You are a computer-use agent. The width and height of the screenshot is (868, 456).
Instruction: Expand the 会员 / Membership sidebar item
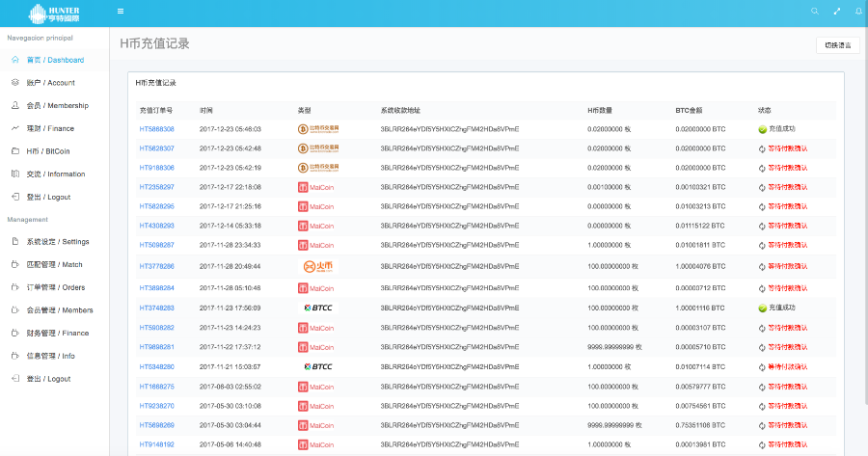pyautogui.click(x=57, y=105)
